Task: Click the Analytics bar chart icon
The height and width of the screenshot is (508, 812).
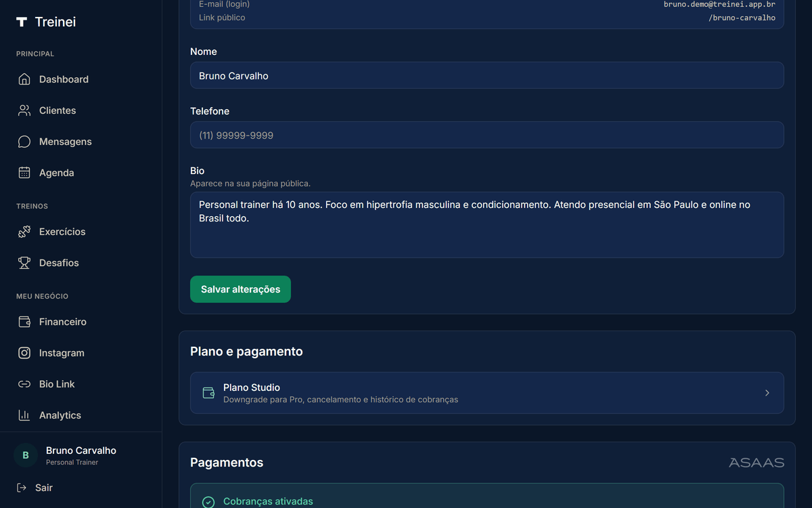Action: 24,415
